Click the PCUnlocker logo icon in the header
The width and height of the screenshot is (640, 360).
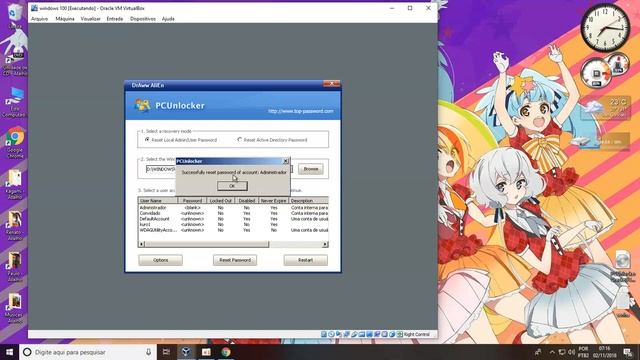(x=142, y=105)
